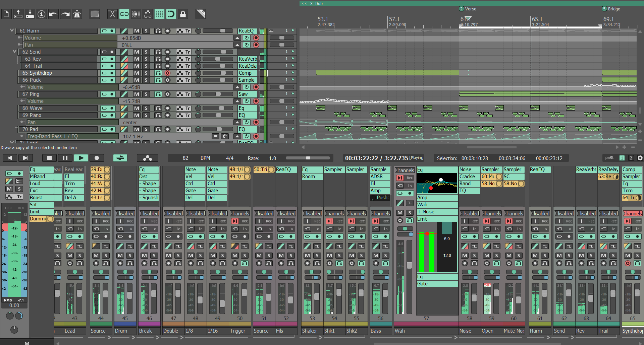Toggle the locking padlock icon
Image resolution: width=644 pixels, height=345 pixels.
pos(183,14)
